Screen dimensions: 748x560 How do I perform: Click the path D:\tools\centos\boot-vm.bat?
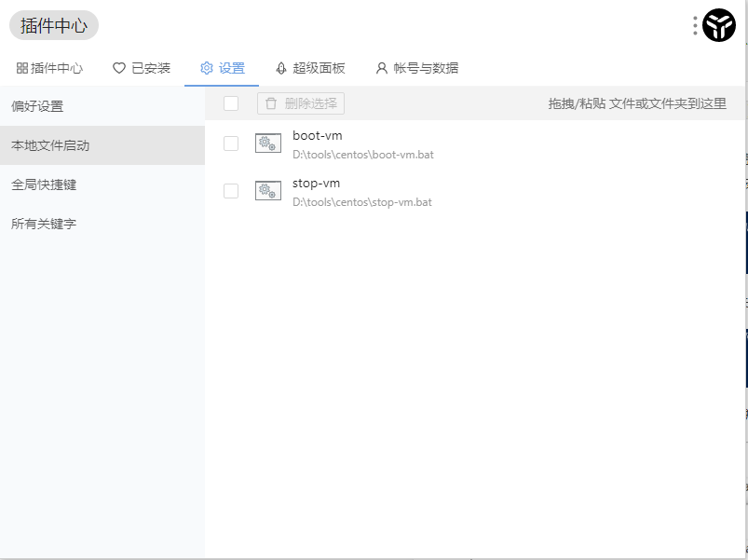tap(363, 155)
